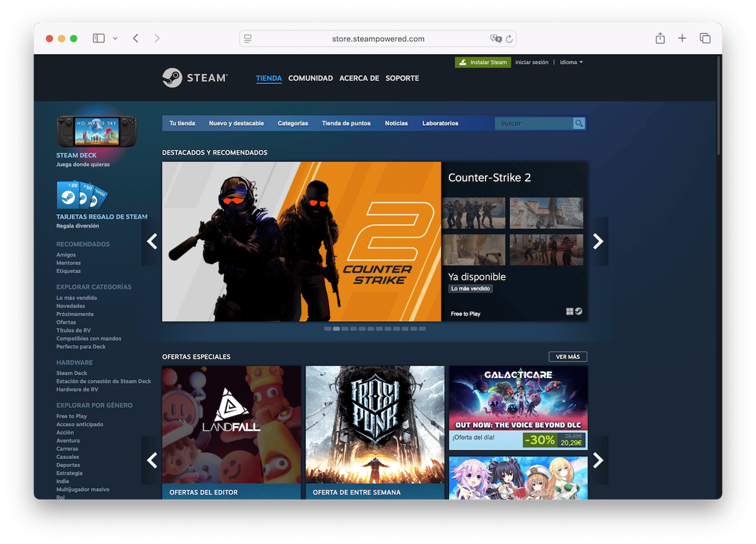This screenshot has width=756, height=544.
Task: Open Estrategia genre link
Action: 69,473
